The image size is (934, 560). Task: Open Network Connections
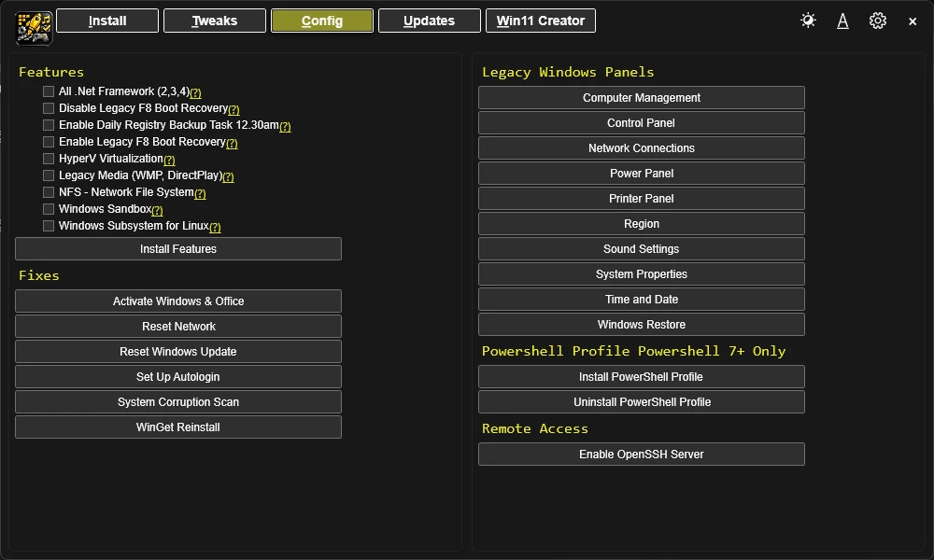[x=642, y=148]
